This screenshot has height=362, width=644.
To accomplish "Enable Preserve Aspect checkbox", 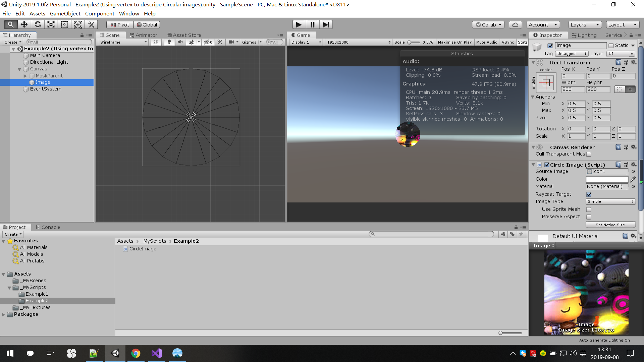I will 588,217.
